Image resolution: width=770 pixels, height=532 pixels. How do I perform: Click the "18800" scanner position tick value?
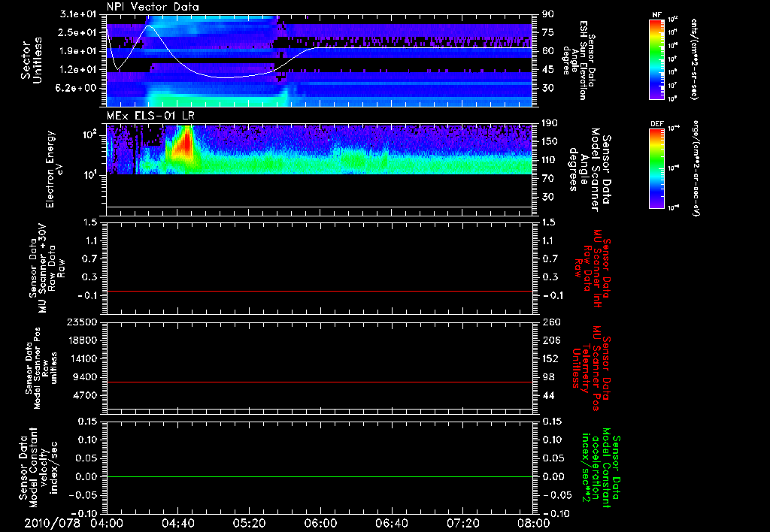point(82,340)
